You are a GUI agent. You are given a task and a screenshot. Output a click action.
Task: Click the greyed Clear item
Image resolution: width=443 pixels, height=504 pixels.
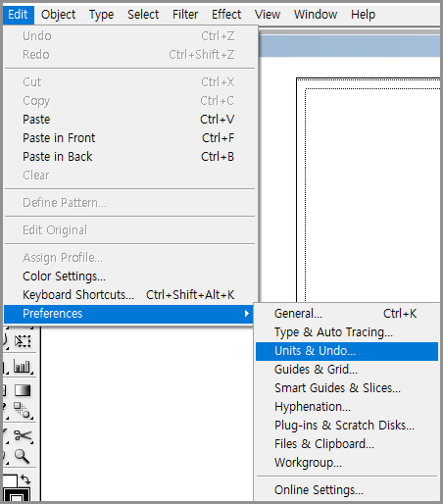(x=128, y=176)
